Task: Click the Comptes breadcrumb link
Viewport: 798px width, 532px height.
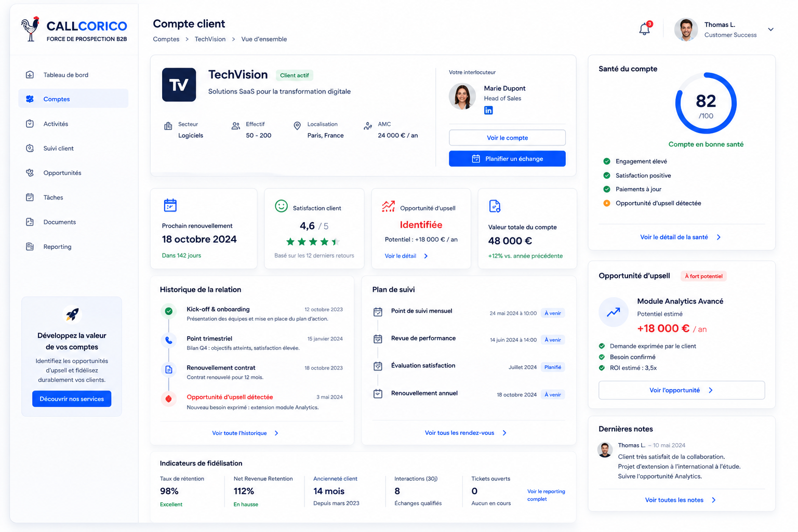Action: [x=166, y=39]
